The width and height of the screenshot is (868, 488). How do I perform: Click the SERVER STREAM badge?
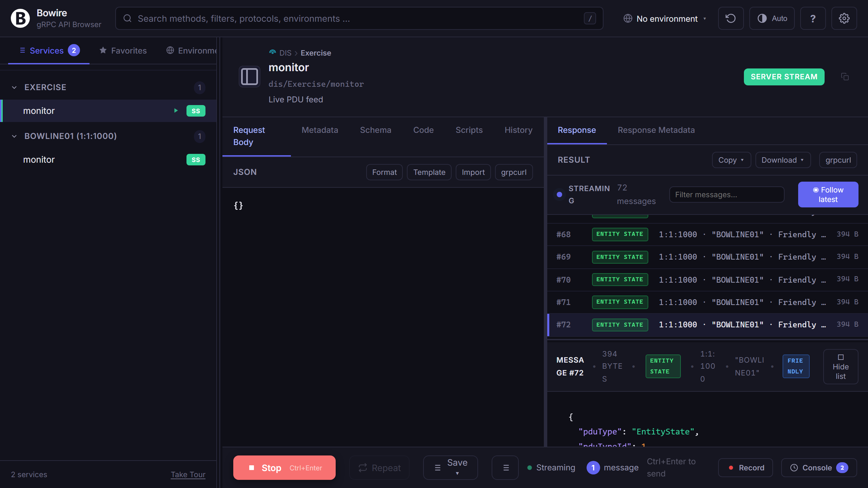pyautogui.click(x=784, y=77)
